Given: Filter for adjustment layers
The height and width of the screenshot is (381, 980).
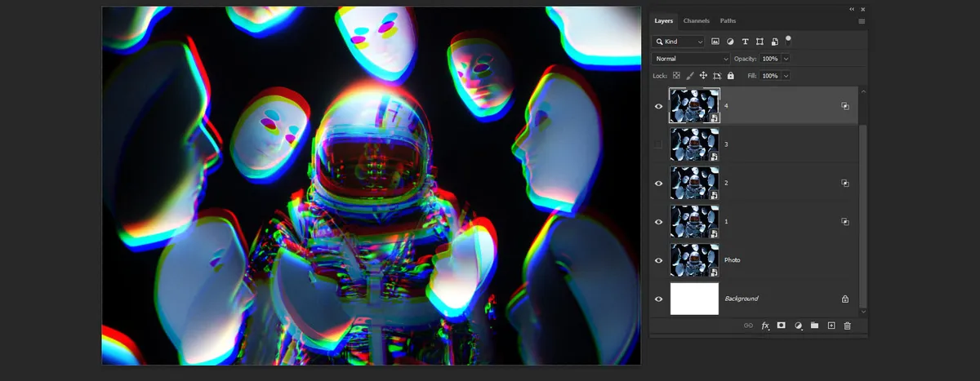Looking at the screenshot, I should (x=730, y=41).
